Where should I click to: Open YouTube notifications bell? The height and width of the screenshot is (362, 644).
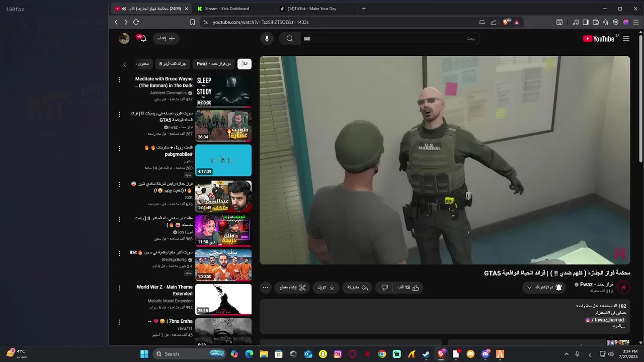point(143,39)
